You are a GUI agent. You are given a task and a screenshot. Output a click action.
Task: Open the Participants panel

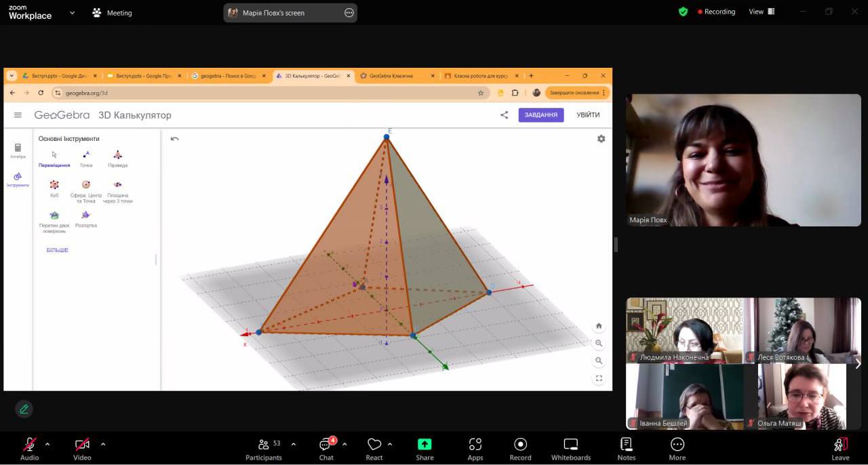pyautogui.click(x=264, y=445)
